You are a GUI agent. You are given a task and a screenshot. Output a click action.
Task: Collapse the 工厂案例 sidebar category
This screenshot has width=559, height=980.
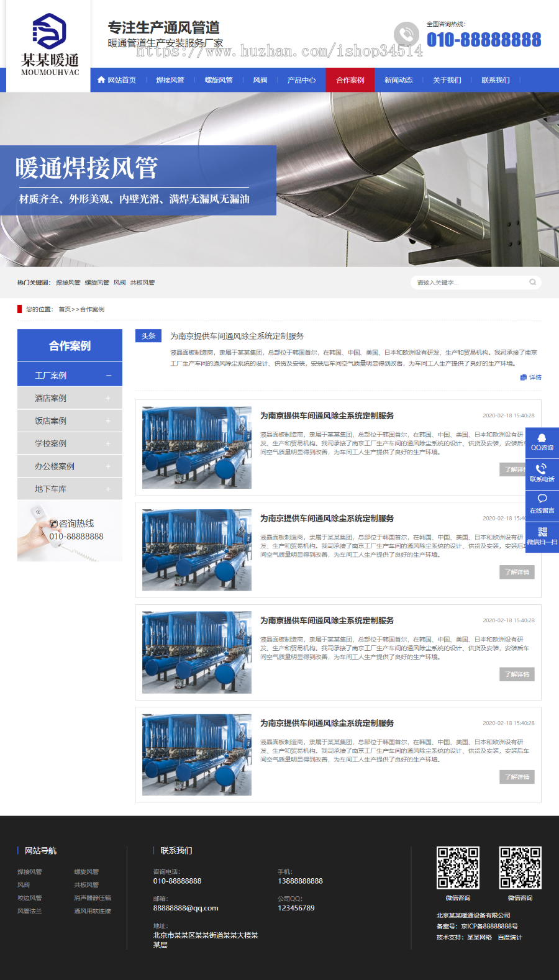(109, 375)
